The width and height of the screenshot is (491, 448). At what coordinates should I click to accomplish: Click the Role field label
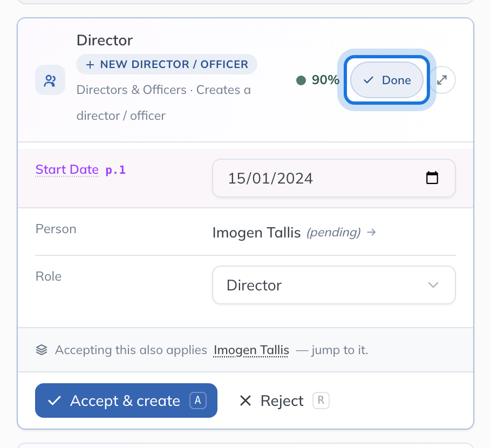tap(49, 276)
